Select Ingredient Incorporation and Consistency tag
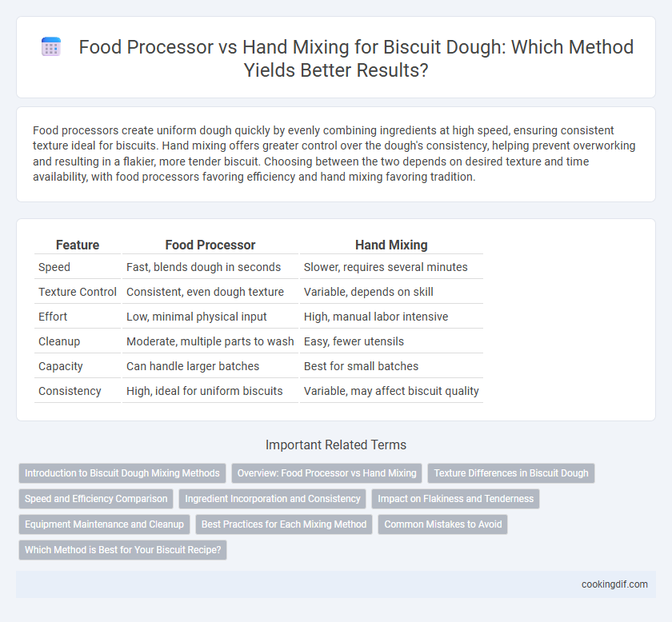Image resolution: width=672 pixels, height=622 pixels. [273, 499]
